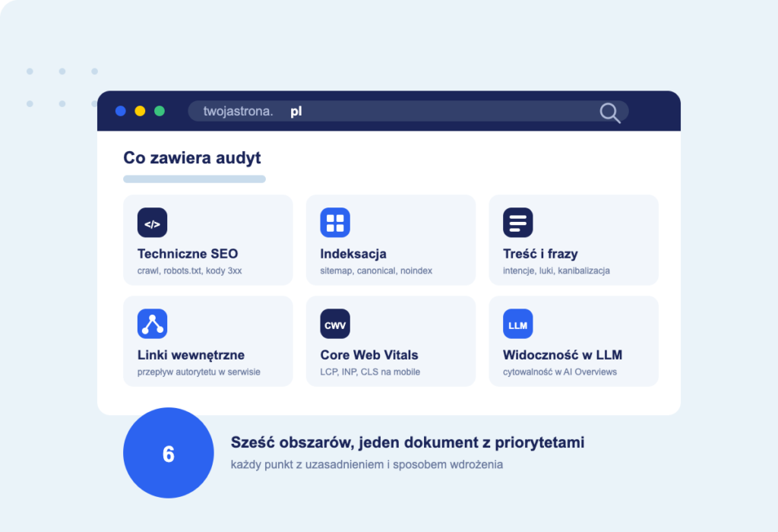Click the Widoczność w LLM title
Screen dimensions: 778x532
pyautogui.click(x=563, y=355)
